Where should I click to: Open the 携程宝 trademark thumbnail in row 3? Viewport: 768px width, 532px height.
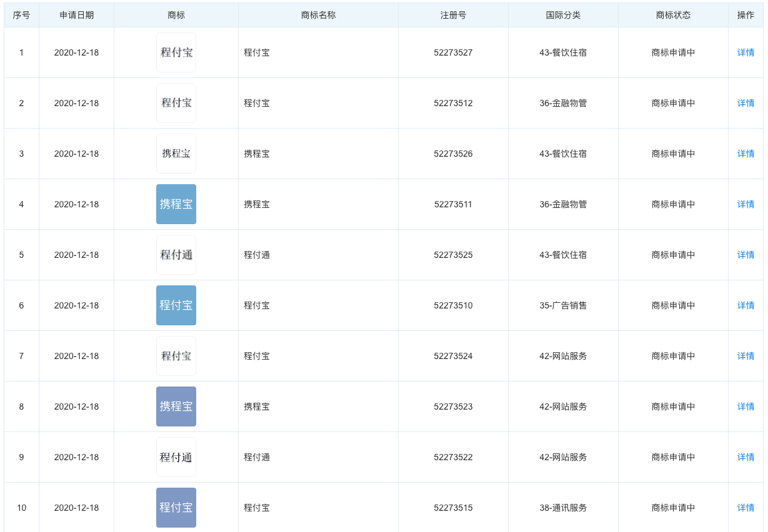pos(176,154)
